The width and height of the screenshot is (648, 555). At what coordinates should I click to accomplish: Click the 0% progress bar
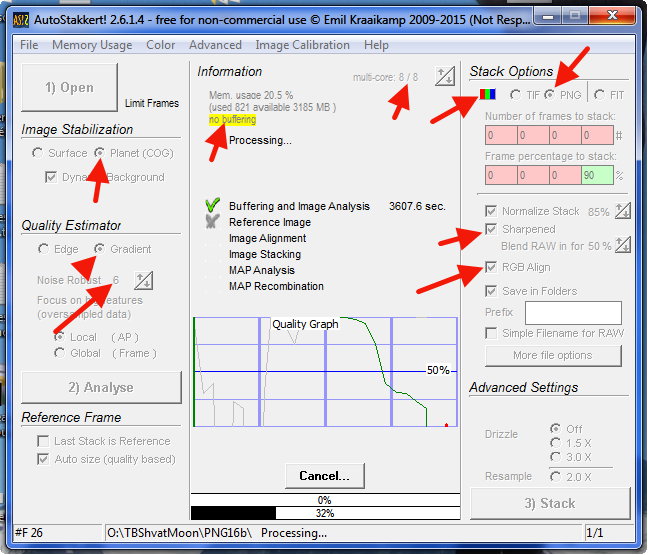(x=325, y=500)
